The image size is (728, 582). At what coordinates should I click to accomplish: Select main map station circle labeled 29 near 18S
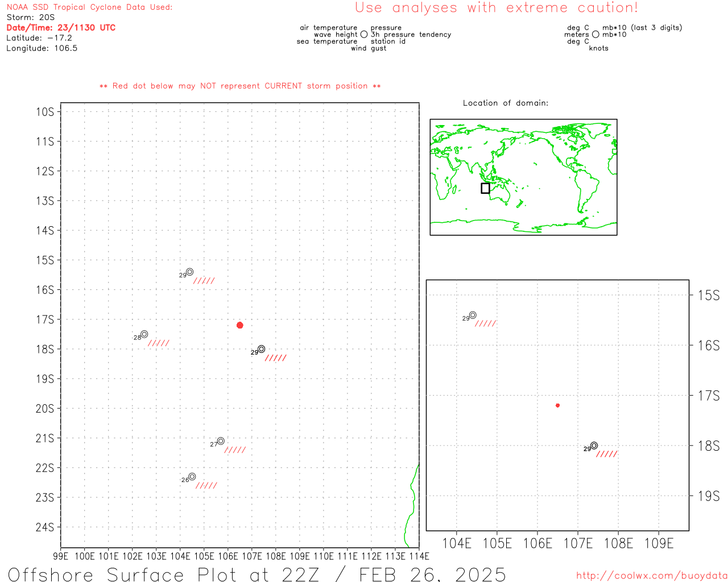(x=262, y=349)
